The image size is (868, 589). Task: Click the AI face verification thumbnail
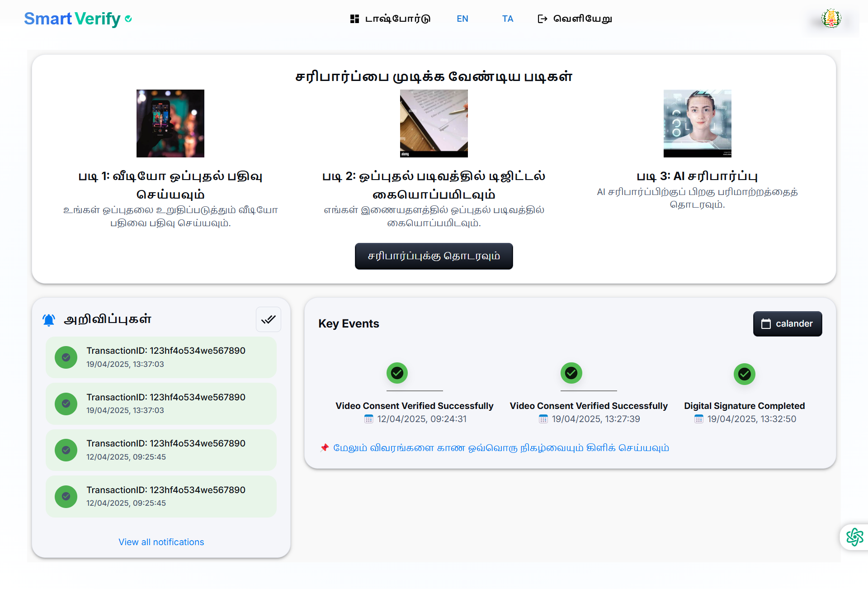point(697,123)
